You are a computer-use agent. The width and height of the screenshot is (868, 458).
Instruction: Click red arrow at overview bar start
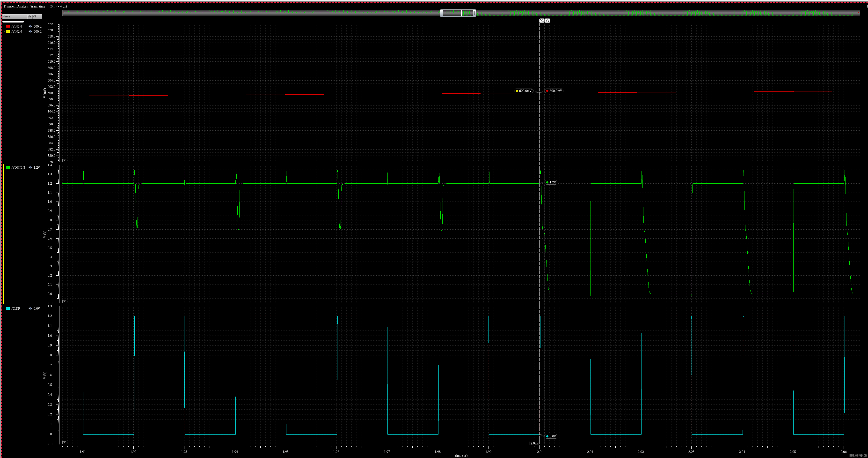coord(64,13)
